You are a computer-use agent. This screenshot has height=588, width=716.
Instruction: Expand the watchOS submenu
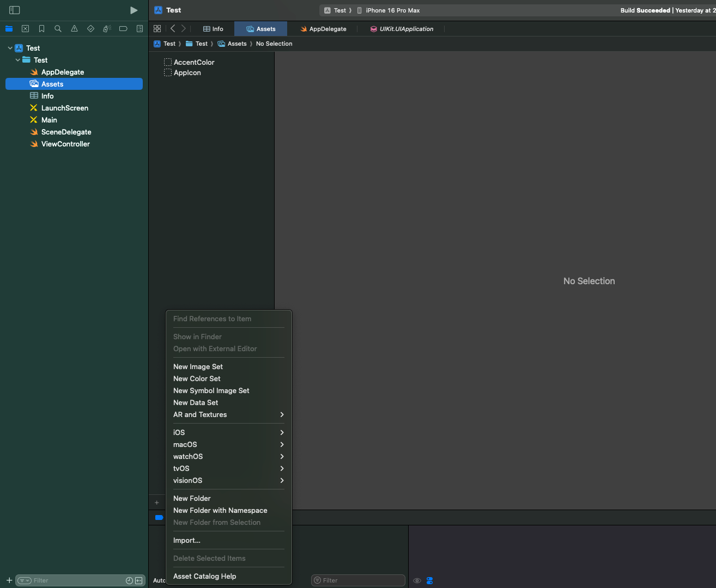(229, 457)
